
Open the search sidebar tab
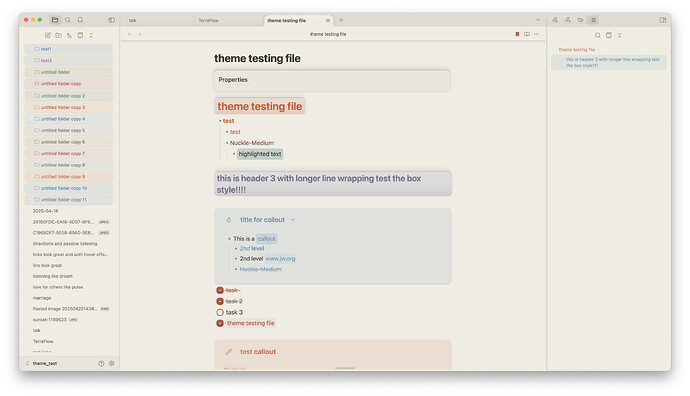(68, 20)
